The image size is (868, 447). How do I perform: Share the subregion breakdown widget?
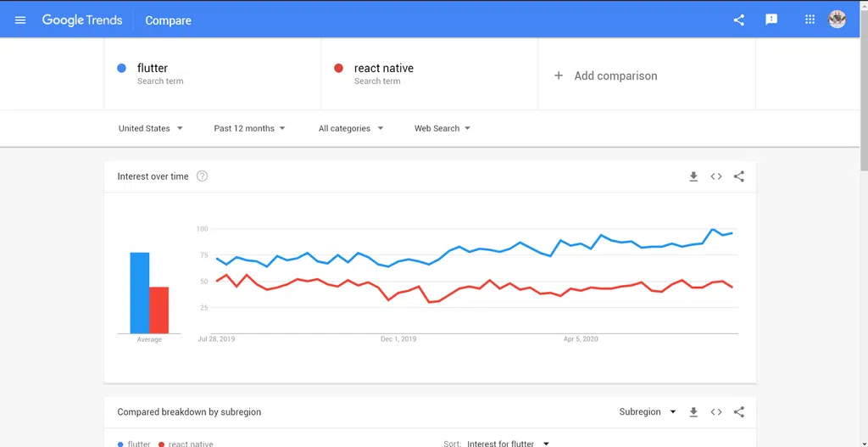pos(739,412)
